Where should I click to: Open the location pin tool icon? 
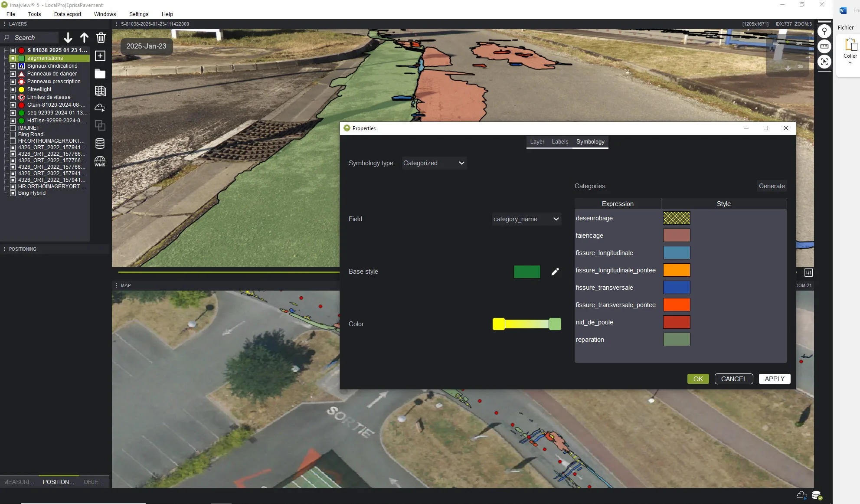click(x=824, y=31)
